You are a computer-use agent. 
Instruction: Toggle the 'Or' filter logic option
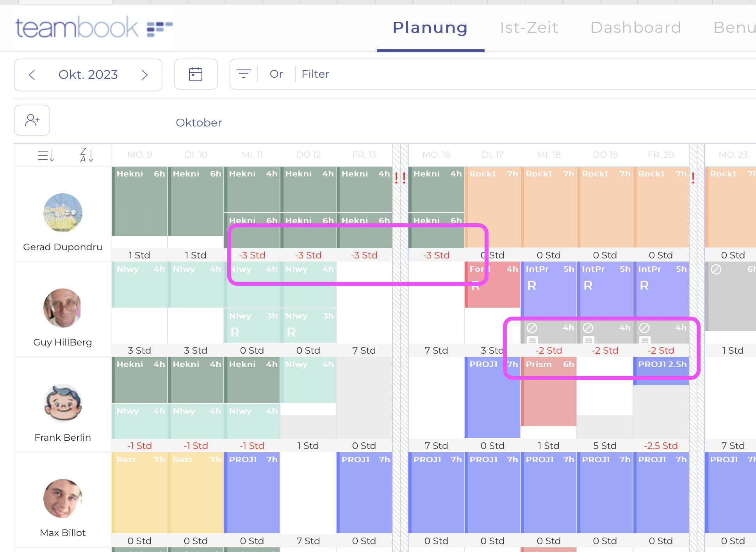[x=276, y=74]
